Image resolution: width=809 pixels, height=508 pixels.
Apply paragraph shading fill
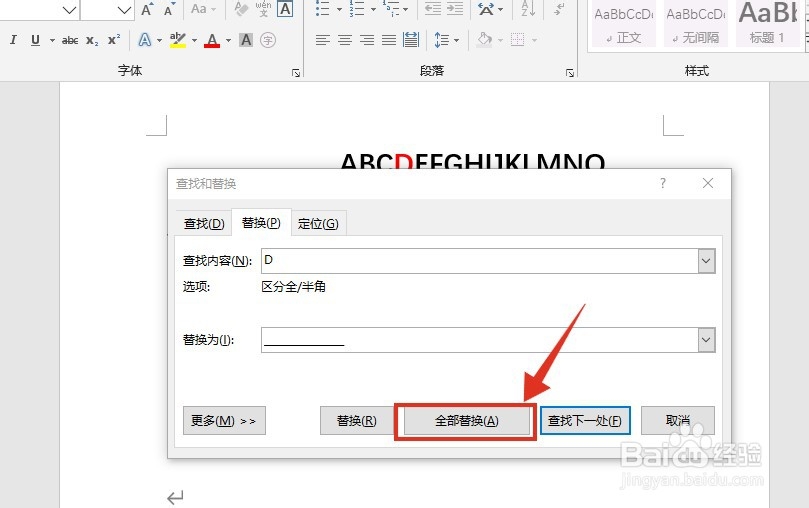(x=484, y=40)
